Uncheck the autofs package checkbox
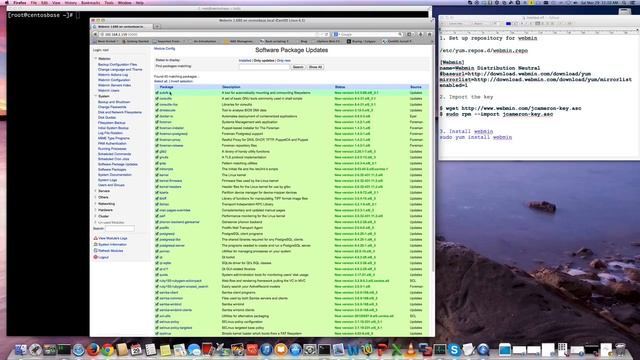Image resolution: width=640 pixels, height=360 pixels. coord(157,93)
